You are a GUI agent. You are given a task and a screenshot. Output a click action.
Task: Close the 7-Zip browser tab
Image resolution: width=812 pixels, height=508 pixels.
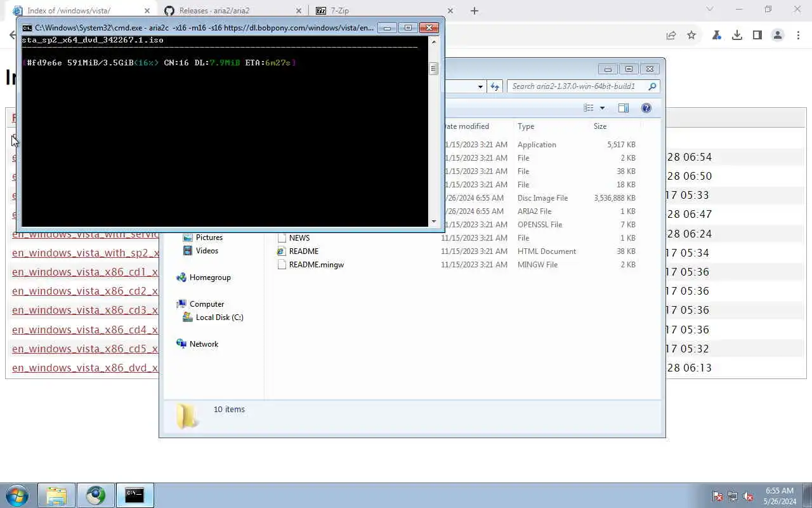coord(450,11)
